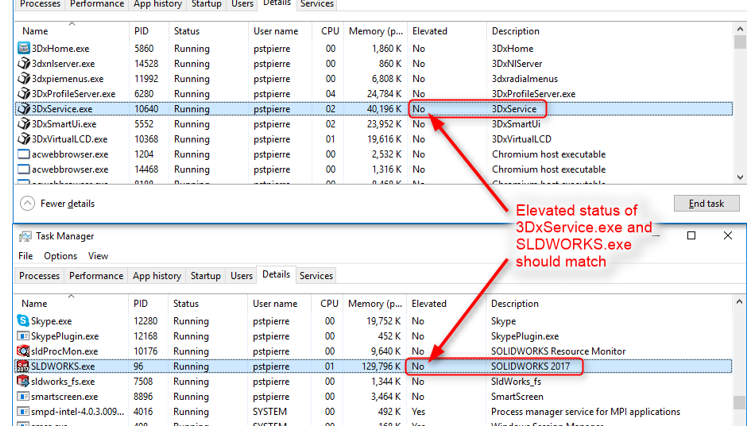Sort lower list by Memory column
Viewport: 756px width, 426px height.
pos(375,304)
